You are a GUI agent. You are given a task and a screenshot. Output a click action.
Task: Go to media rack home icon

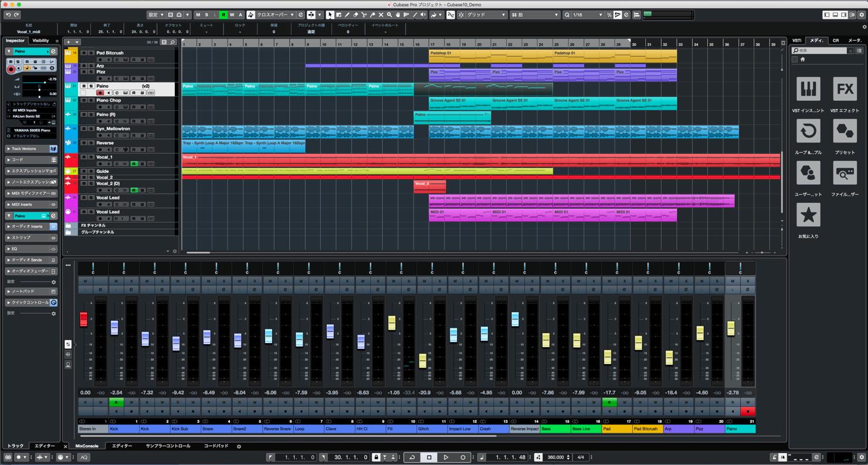[803, 59]
